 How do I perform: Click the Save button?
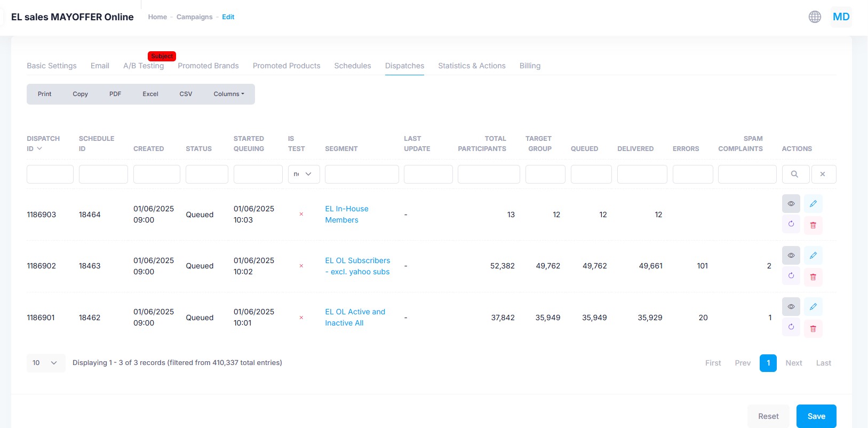click(x=816, y=416)
